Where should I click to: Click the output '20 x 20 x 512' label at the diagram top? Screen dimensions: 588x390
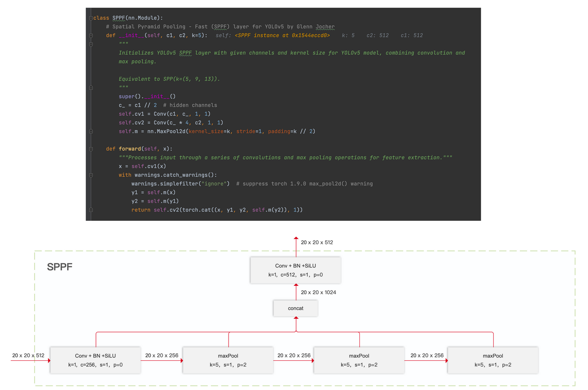point(317,242)
